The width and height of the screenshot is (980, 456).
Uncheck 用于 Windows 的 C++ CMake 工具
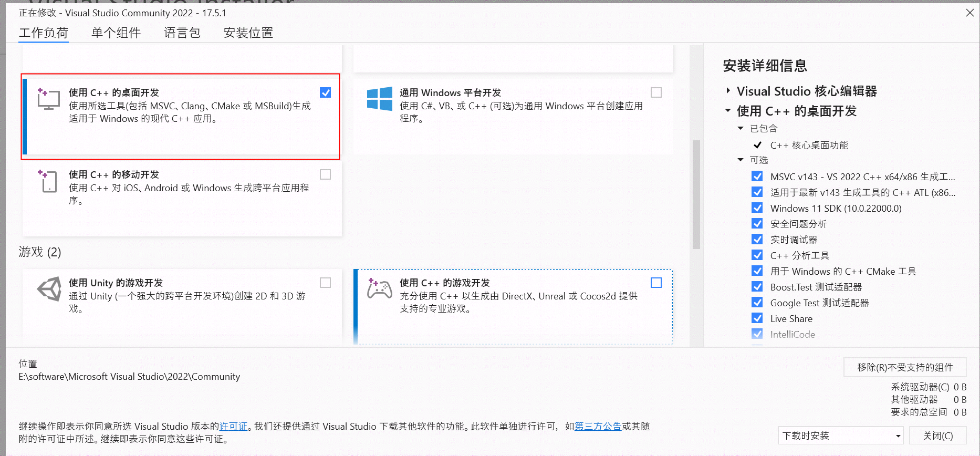(757, 271)
